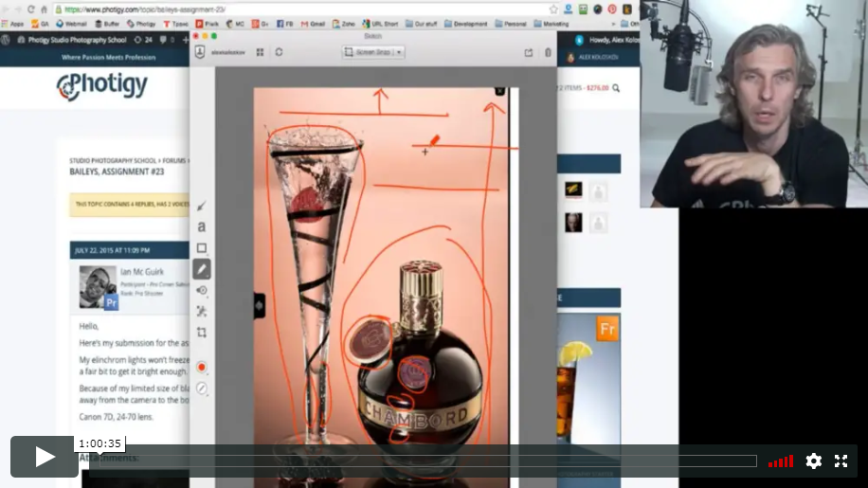This screenshot has height=488, width=868.
Task: Open the video player settings gear
Action: [813, 461]
